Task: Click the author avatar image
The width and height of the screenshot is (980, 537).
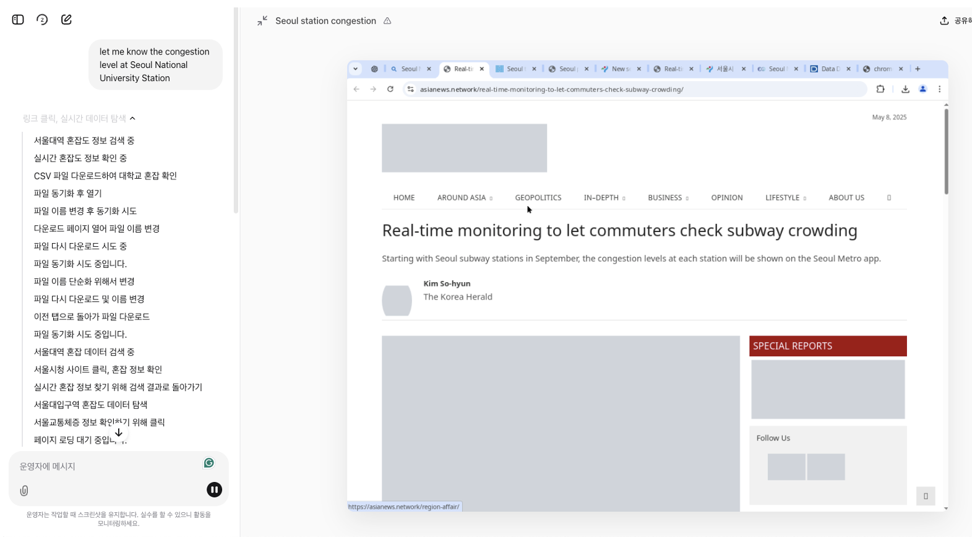Action: point(397,301)
